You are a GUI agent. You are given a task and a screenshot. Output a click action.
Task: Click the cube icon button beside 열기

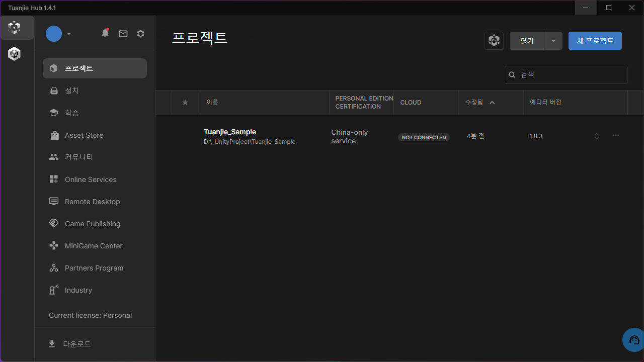pos(494,41)
